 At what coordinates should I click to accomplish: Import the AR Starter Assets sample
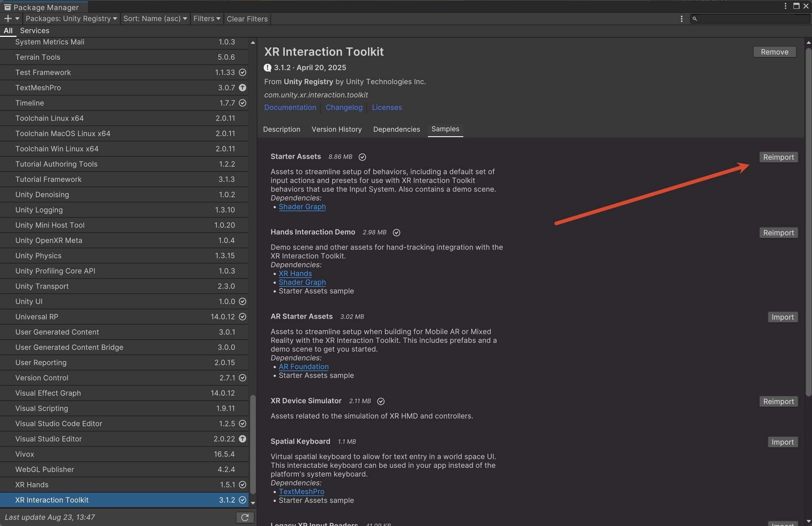click(783, 317)
